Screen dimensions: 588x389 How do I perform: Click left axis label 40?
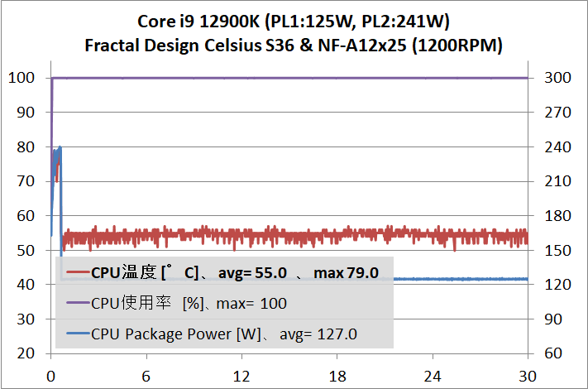click(26, 285)
